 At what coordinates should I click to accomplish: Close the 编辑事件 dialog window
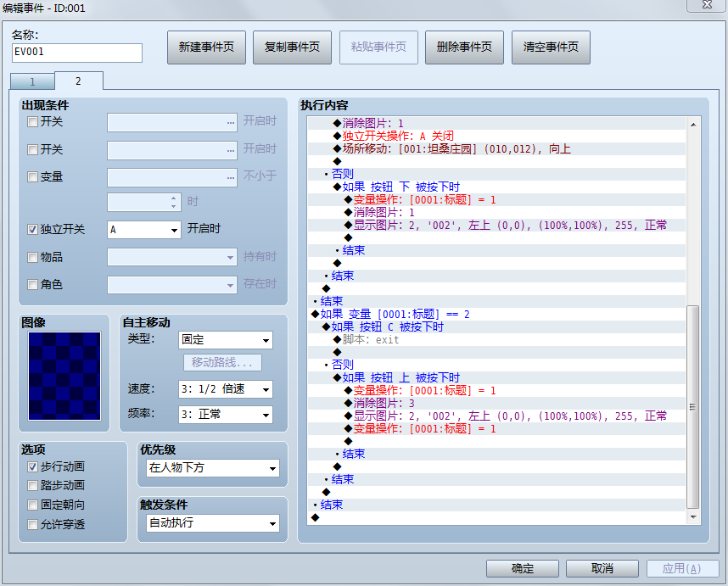(x=707, y=5)
